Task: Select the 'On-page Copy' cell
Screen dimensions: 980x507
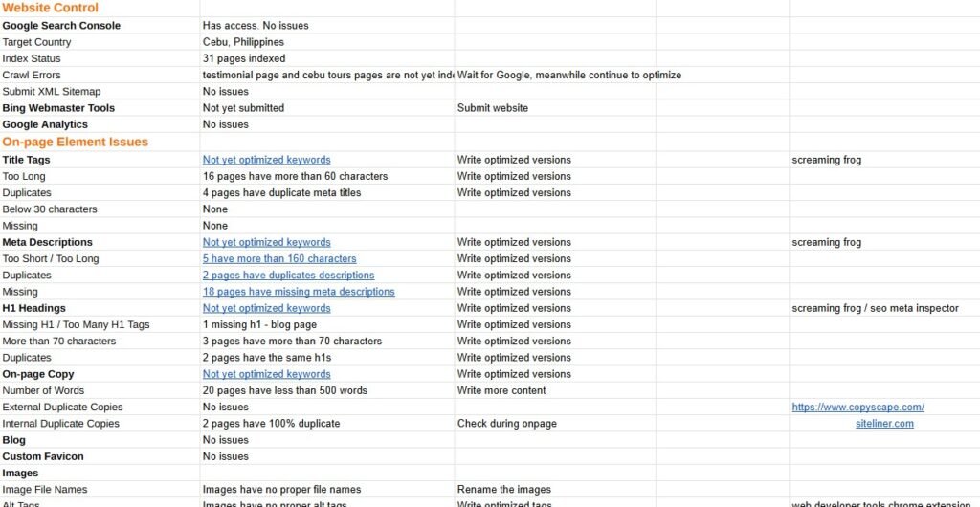Action: [x=100, y=374]
